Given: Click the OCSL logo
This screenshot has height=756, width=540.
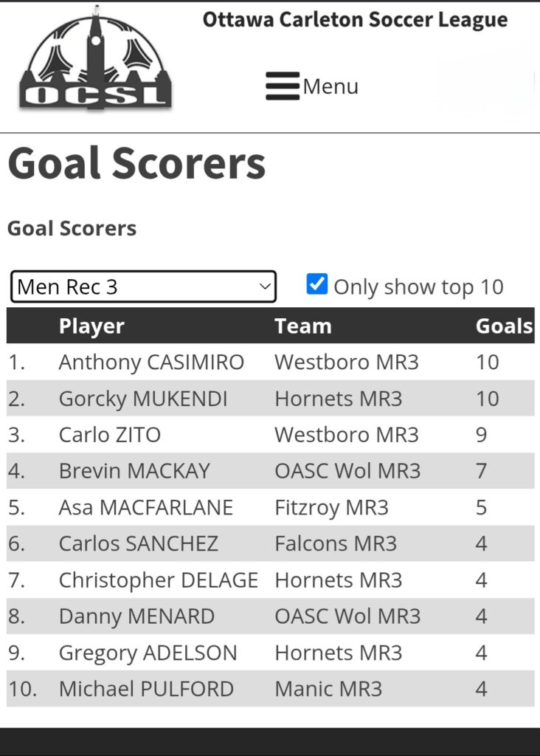Looking at the screenshot, I should (95, 59).
